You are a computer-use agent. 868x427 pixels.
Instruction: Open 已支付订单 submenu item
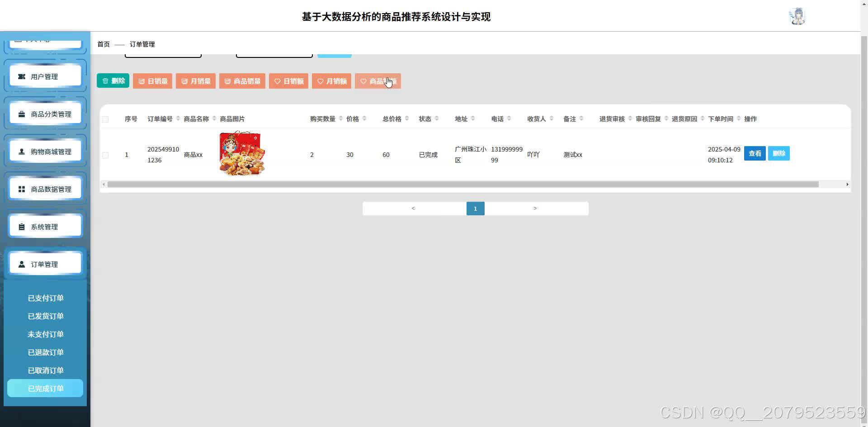45,298
